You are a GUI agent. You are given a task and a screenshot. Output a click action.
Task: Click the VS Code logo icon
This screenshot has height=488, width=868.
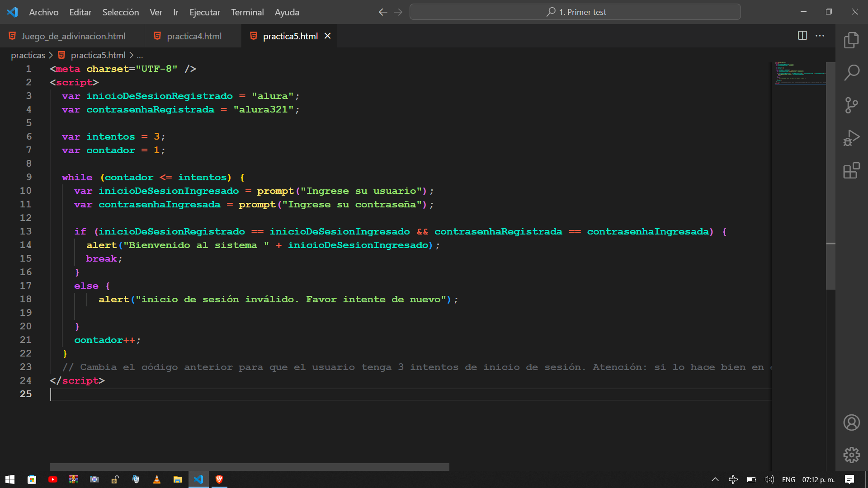(x=12, y=12)
